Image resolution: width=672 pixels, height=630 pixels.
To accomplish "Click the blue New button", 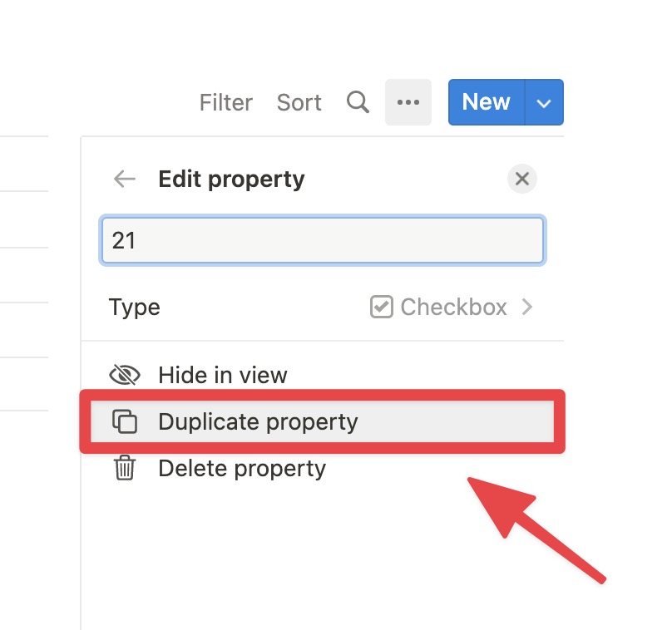I will point(487,102).
